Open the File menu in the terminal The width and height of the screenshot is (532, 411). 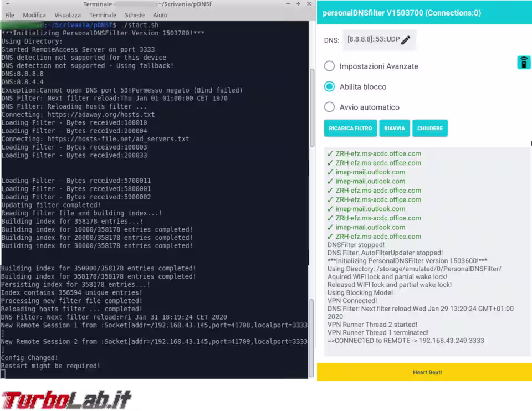[x=10, y=15]
